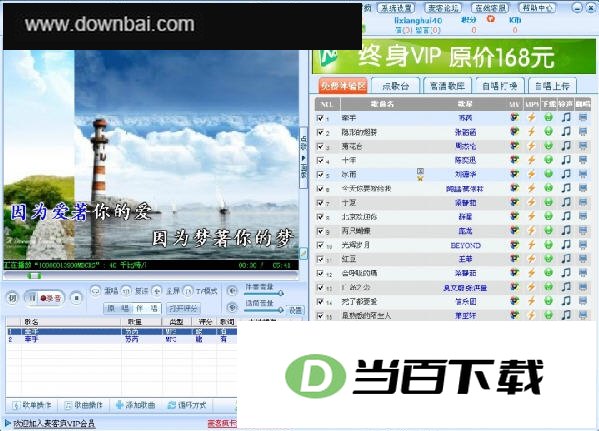The image size is (599, 431).
Task: Click the 系统设置 button at top
Action: coord(397,8)
